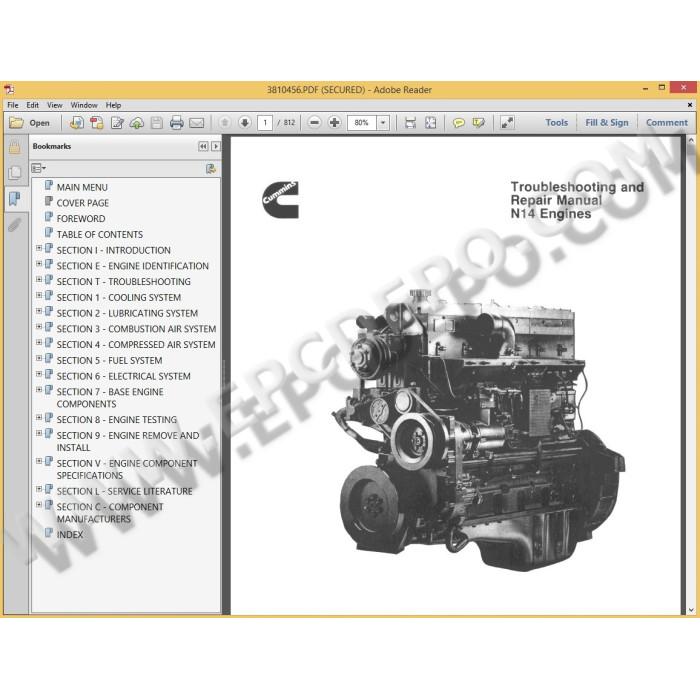Add a sticky note comment
Image resolution: width=700 pixels, height=700 pixels.
tap(458, 122)
